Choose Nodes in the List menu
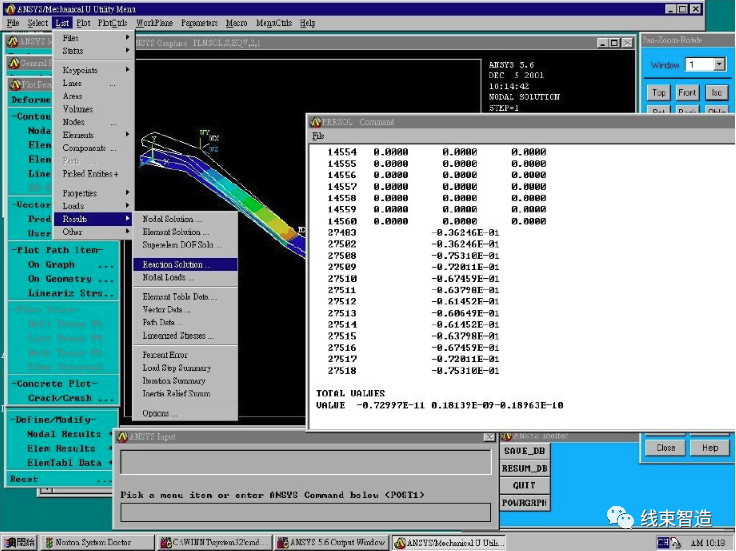 pos(94,122)
